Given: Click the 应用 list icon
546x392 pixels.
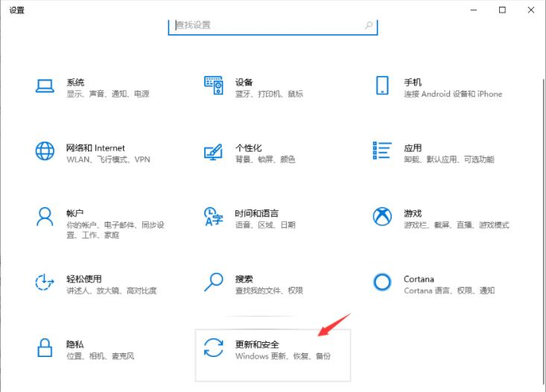Looking at the screenshot, I should [x=382, y=151].
